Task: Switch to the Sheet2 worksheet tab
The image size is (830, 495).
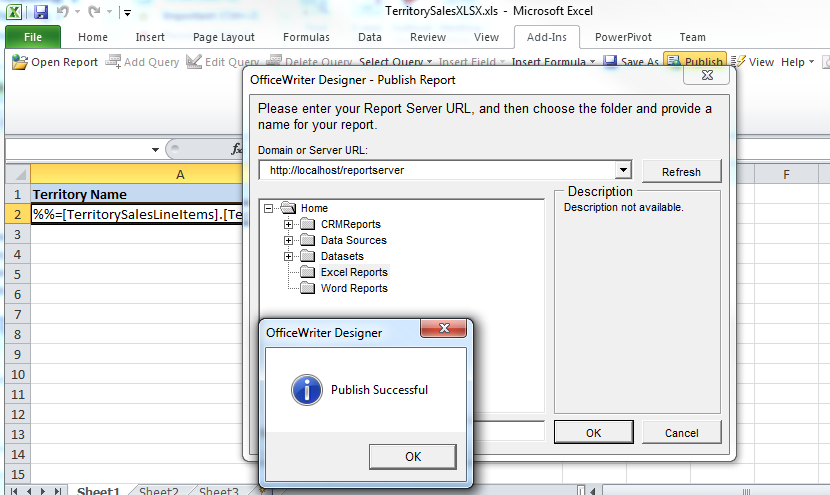Action: point(158,491)
